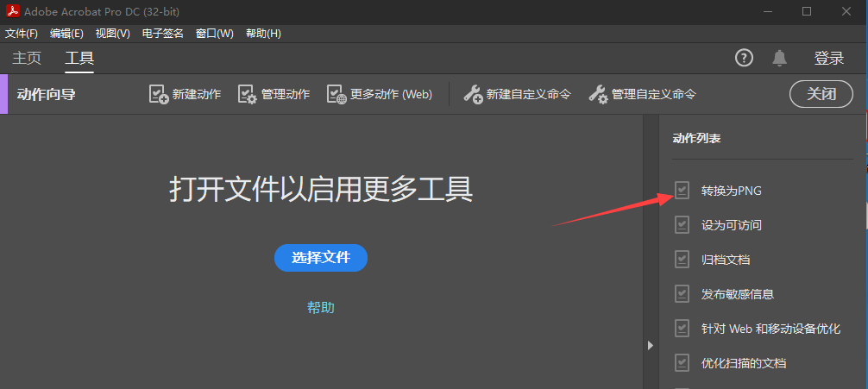Click the Adobe Acrobat logo in title bar
This screenshot has height=389, width=868.
click(x=13, y=11)
